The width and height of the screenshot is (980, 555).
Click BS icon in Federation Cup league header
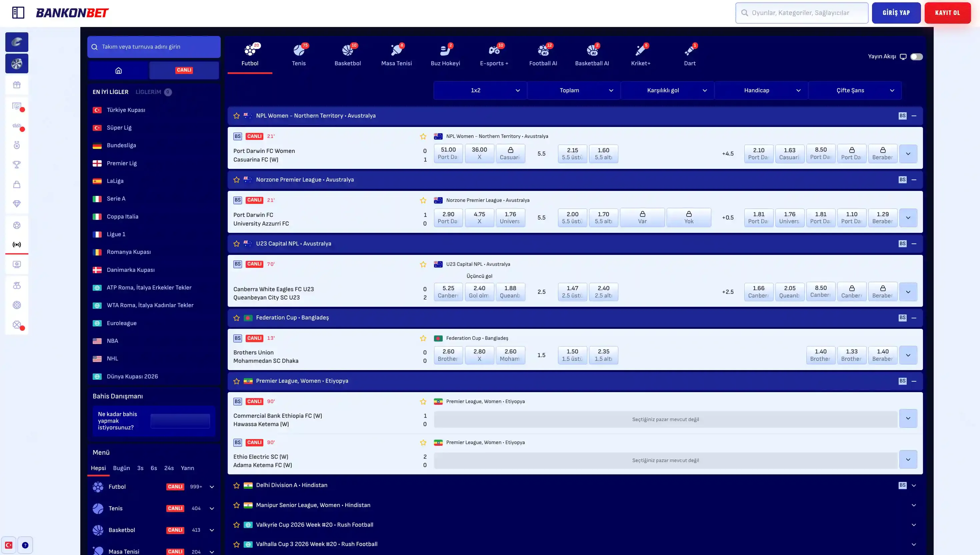click(902, 317)
